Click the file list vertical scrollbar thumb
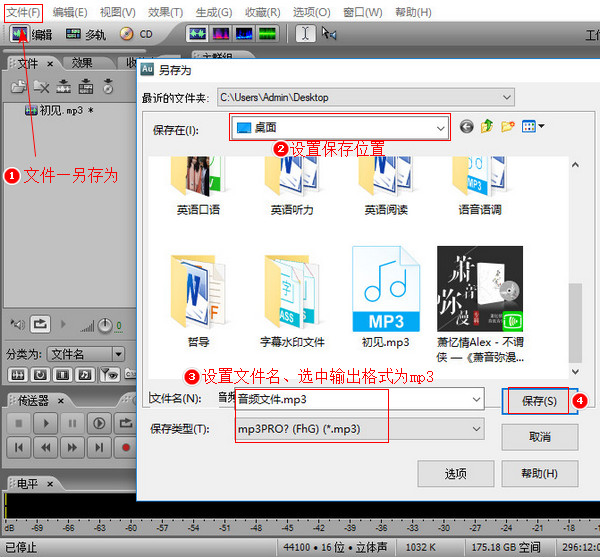The height and width of the screenshot is (557, 600). point(575,322)
